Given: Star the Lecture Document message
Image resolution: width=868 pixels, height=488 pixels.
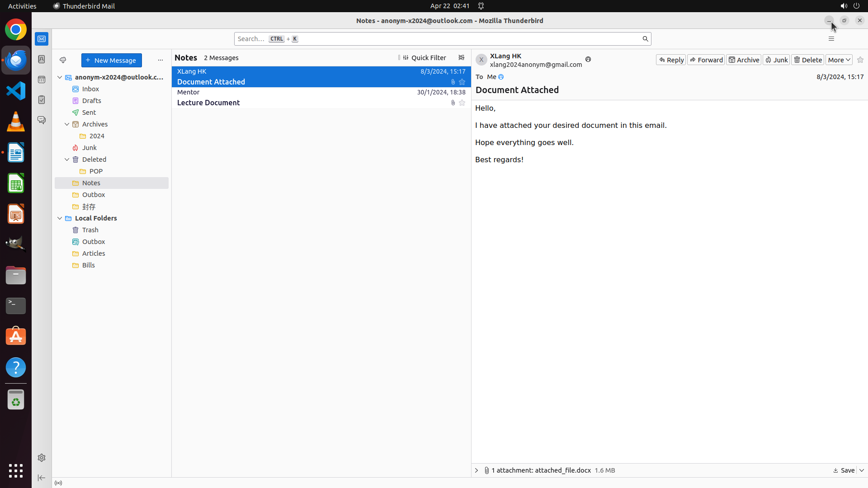Looking at the screenshot, I should (462, 103).
